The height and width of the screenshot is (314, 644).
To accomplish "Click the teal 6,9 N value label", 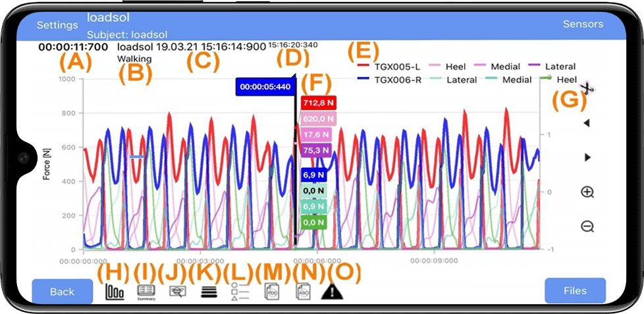I will pyautogui.click(x=314, y=205).
